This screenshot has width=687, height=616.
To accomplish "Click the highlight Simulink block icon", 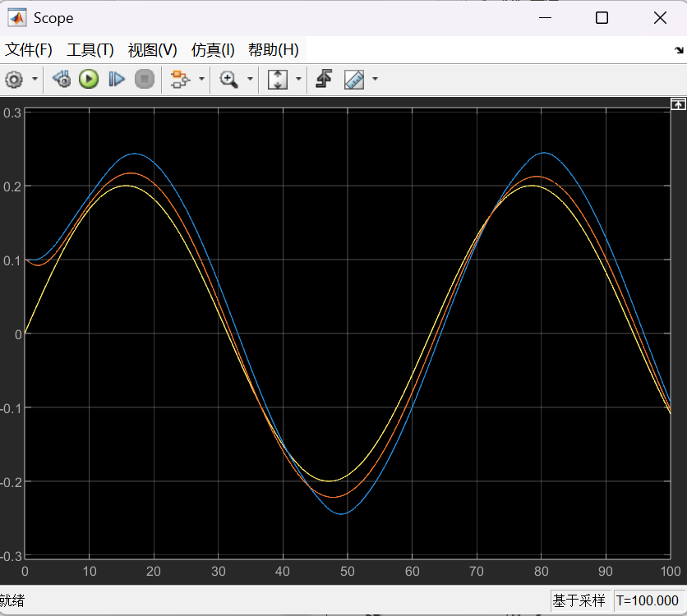I will click(179, 80).
